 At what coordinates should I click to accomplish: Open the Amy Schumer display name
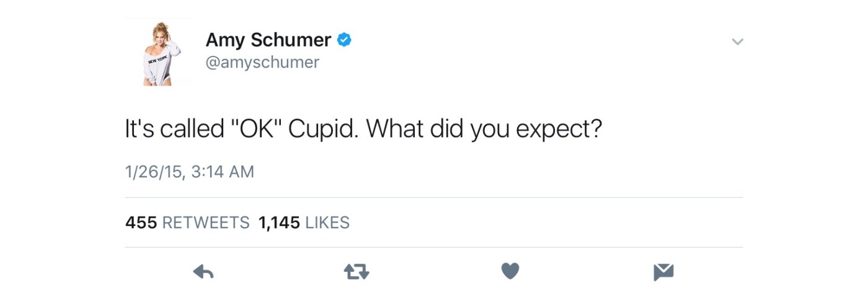[268, 40]
